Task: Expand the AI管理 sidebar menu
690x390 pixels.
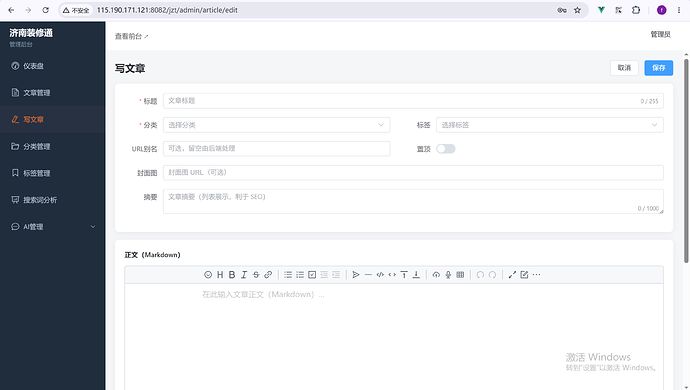Action: (53, 227)
